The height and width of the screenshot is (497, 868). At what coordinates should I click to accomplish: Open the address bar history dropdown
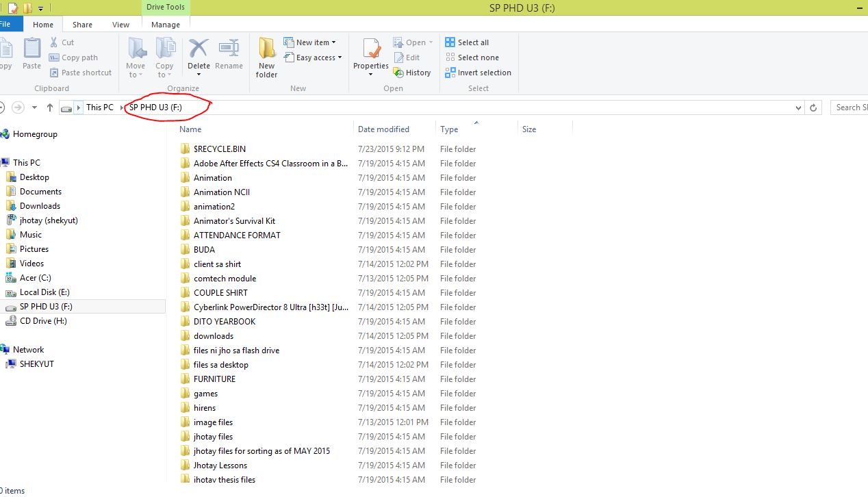click(x=797, y=107)
